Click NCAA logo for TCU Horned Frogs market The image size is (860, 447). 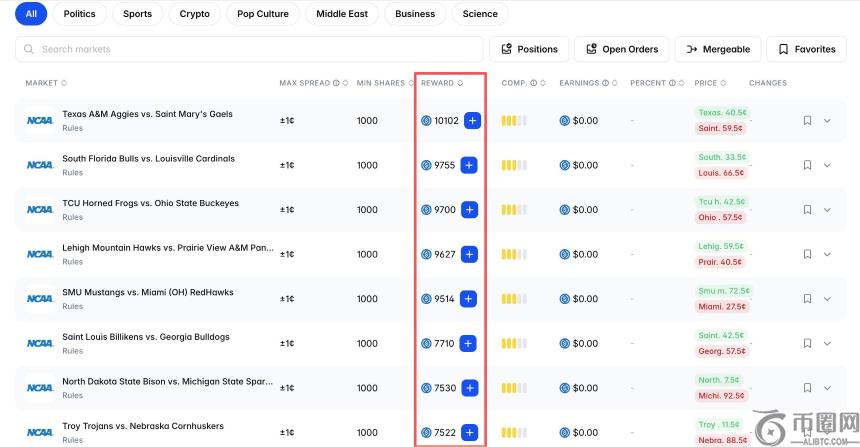coord(40,210)
